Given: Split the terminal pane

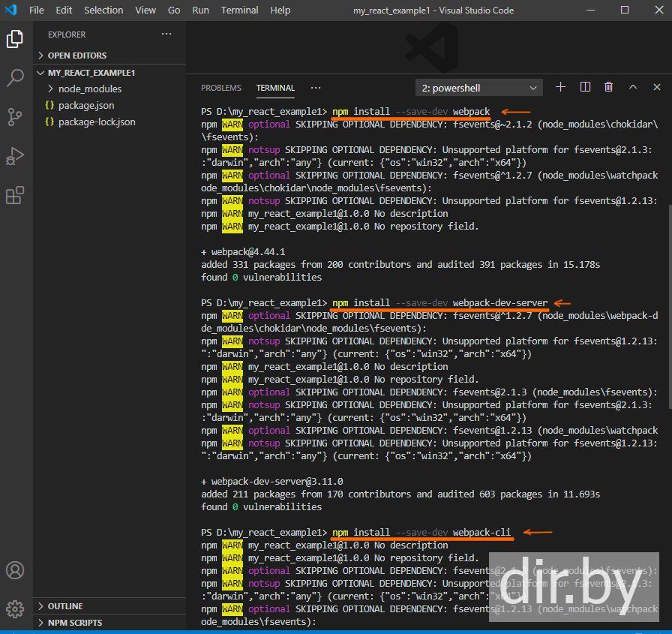Looking at the screenshot, I should (x=585, y=87).
